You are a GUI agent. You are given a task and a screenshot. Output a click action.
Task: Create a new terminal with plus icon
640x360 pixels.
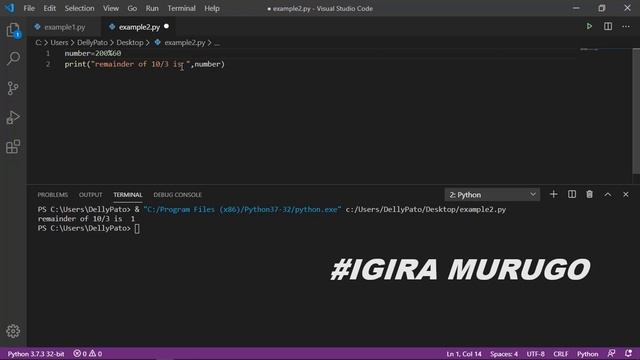pos(553,194)
